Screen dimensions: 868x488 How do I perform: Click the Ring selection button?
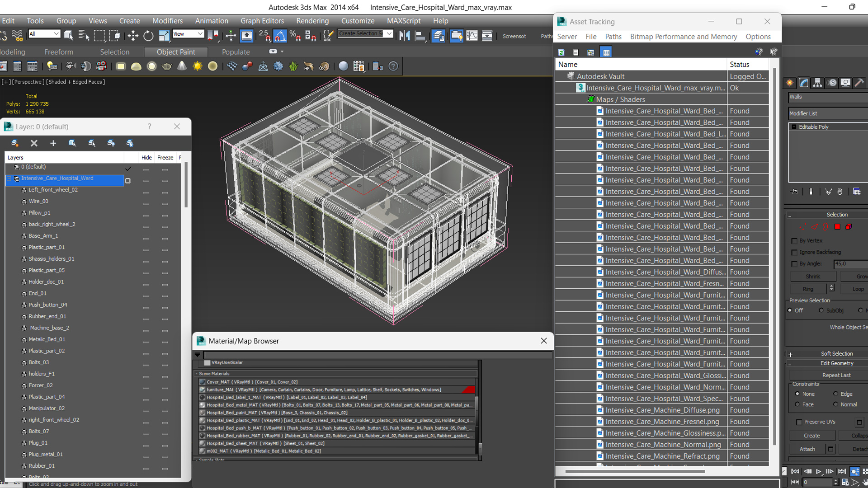(808, 289)
